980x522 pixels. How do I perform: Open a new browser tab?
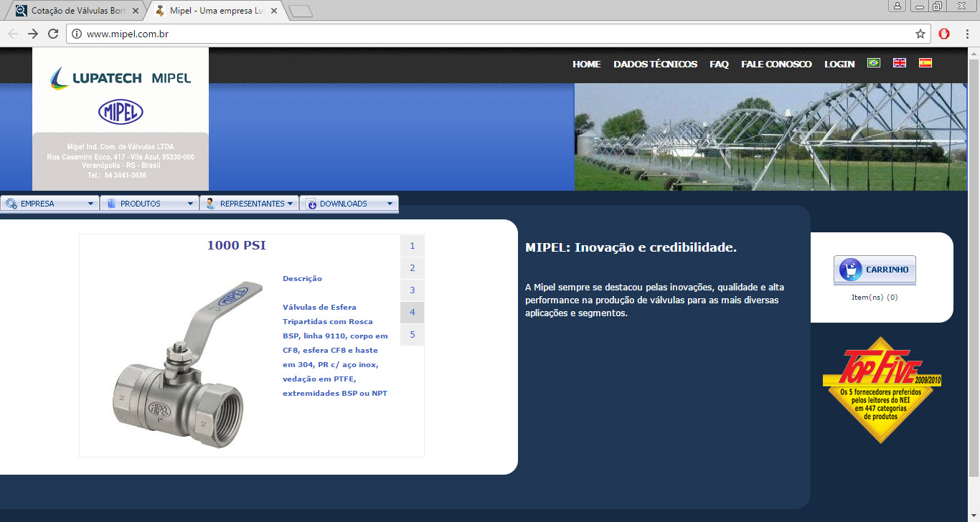tap(301, 11)
